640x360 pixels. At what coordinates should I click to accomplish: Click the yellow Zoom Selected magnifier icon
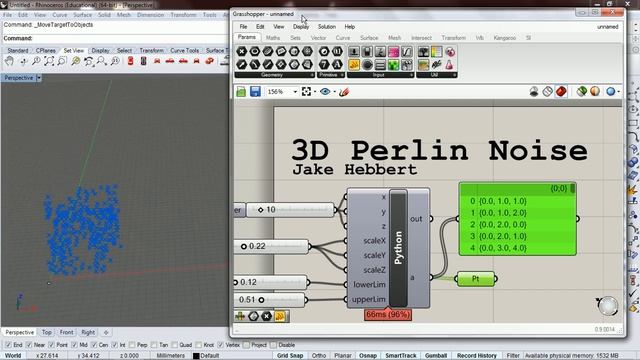pos(76,61)
